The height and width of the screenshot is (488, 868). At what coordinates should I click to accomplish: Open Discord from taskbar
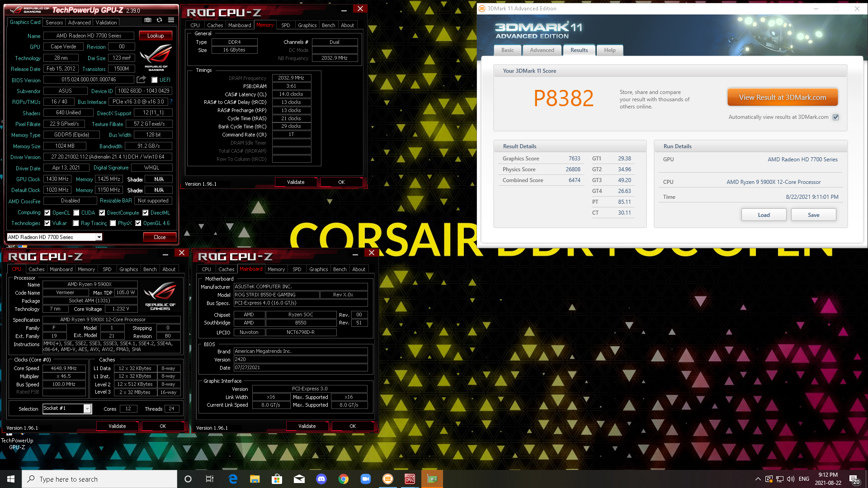[321, 479]
